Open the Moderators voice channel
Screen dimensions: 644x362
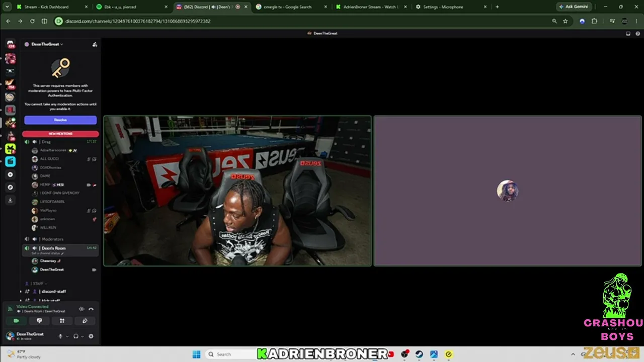point(60,239)
